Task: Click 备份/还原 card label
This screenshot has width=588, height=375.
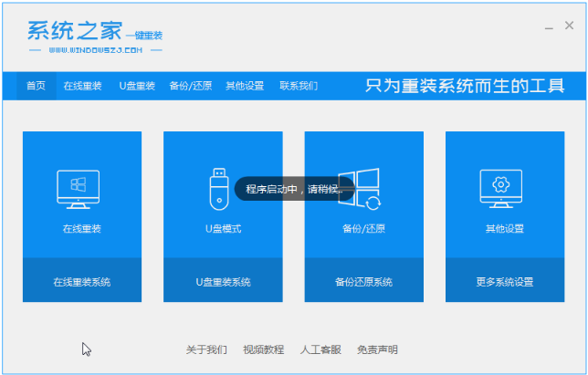Action: (363, 228)
